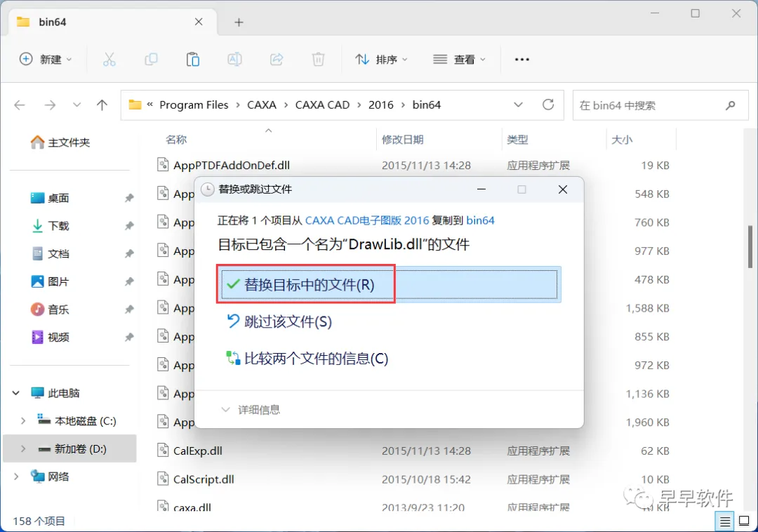Sort by 类型 column header
The height and width of the screenshot is (532, 758).
point(517,140)
